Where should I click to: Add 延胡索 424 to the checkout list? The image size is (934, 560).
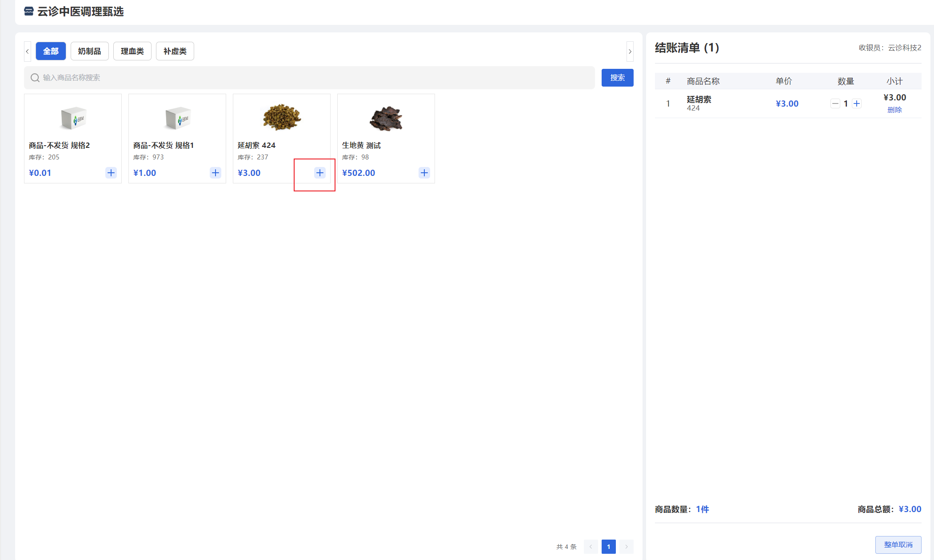point(320,173)
